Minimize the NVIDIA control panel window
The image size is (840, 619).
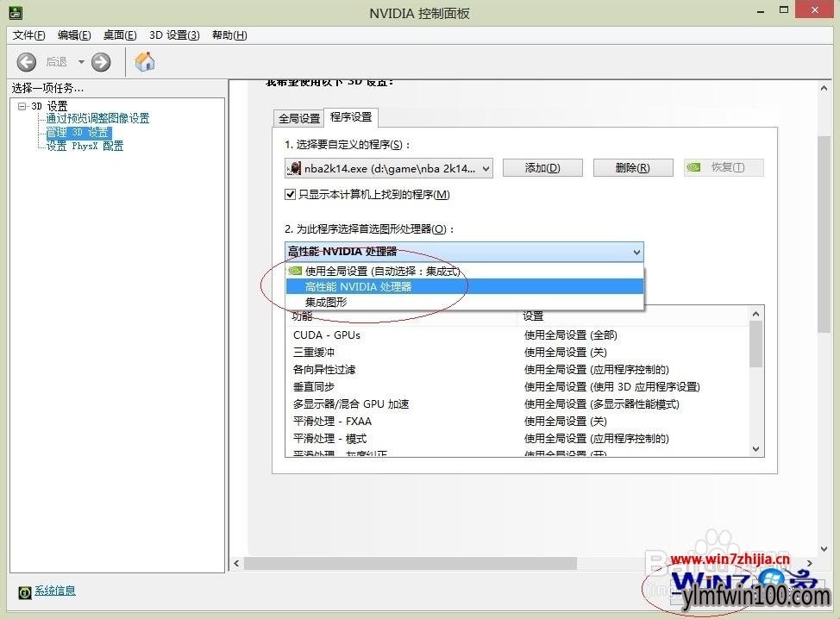[x=760, y=10]
